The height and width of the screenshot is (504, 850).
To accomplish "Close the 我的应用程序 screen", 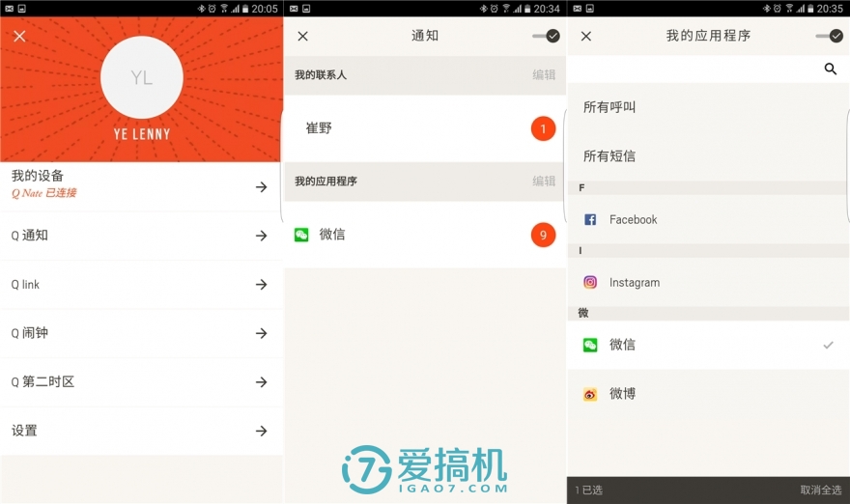I will pyautogui.click(x=586, y=37).
